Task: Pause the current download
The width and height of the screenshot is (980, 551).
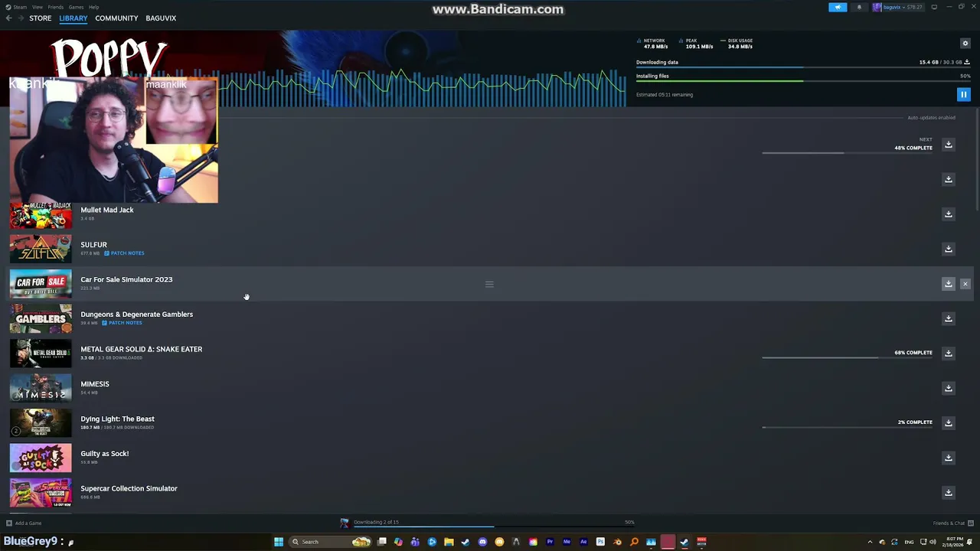Action: [x=963, y=95]
